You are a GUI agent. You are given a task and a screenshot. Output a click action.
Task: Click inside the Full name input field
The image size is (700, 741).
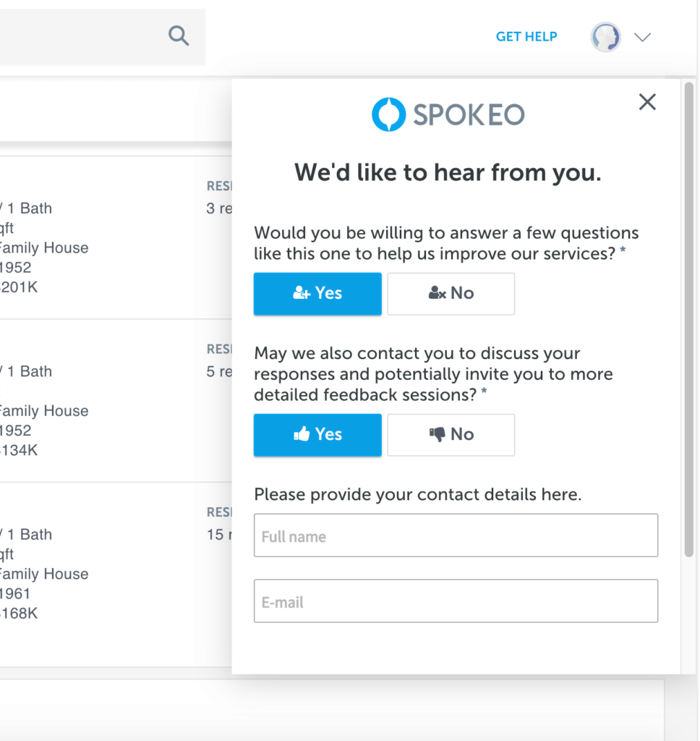tap(456, 535)
